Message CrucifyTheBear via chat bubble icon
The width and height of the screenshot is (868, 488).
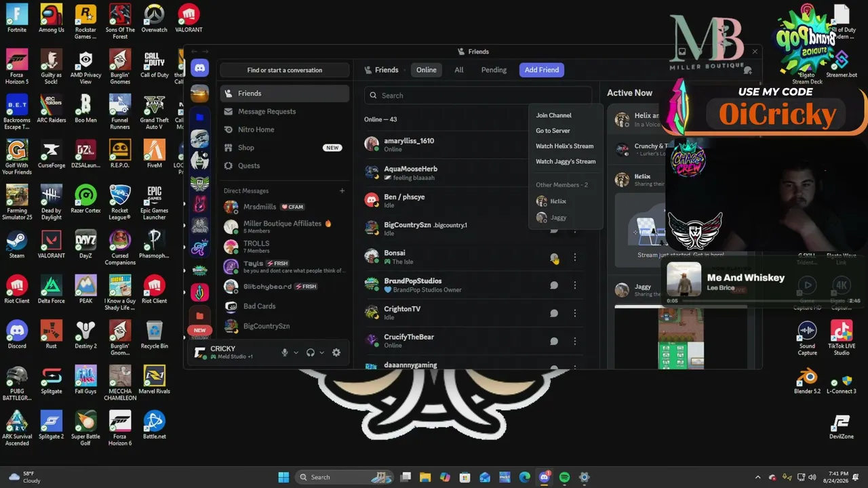[x=554, y=341]
